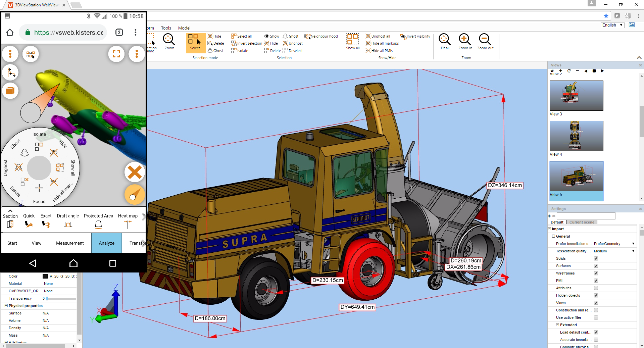Adjust the Transparency slider

(47, 298)
